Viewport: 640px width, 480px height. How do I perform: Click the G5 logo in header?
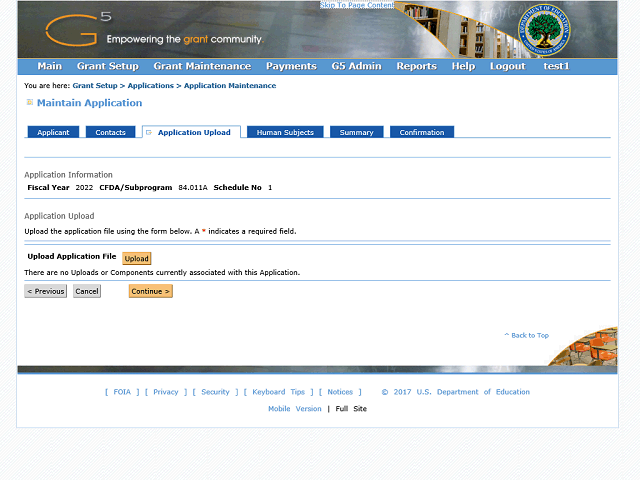[x=78, y=28]
